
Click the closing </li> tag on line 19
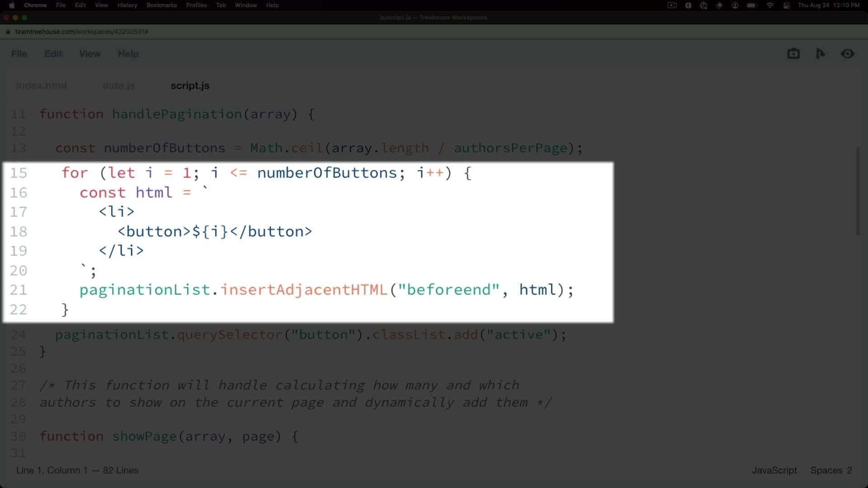pos(121,251)
